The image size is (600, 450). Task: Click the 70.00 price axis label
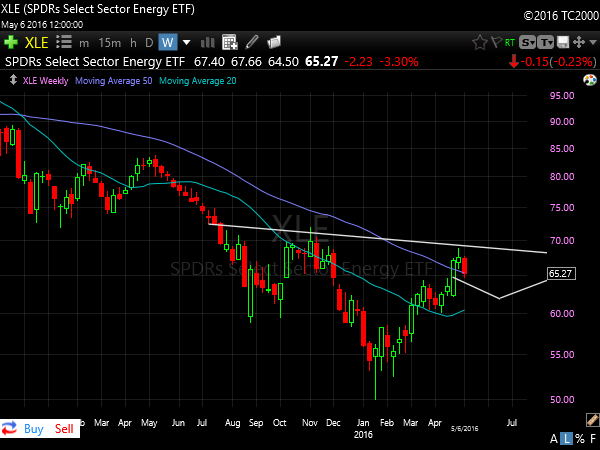coord(562,241)
